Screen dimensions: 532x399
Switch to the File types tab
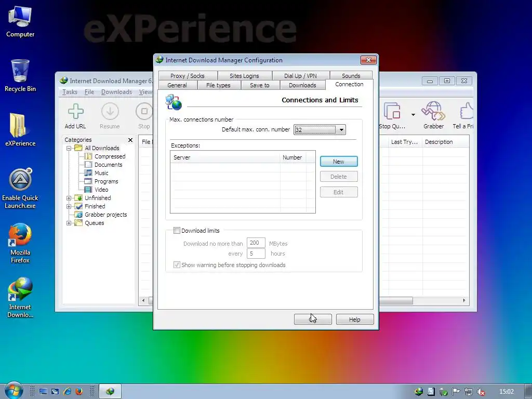click(219, 85)
